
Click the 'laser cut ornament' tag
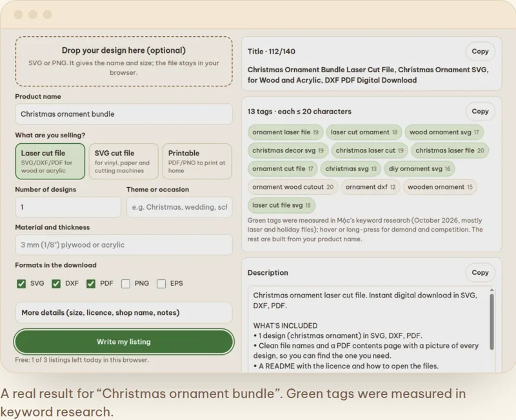(x=364, y=132)
